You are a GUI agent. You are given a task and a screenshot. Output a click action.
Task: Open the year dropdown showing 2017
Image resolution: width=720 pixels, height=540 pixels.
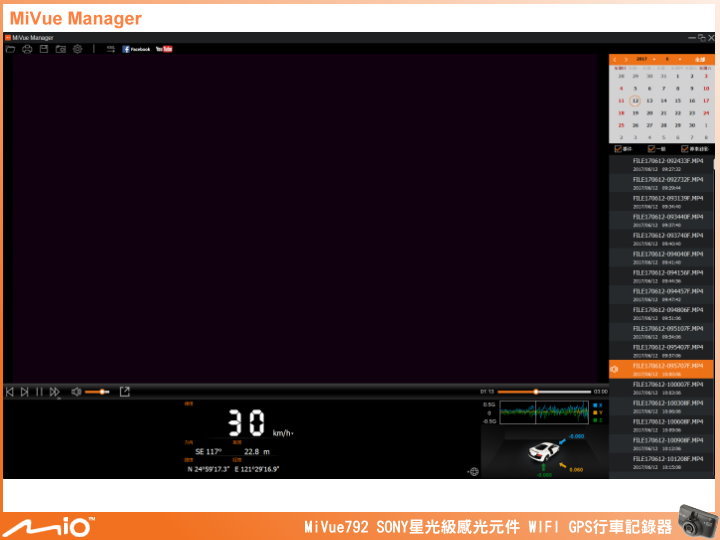pyautogui.click(x=646, y=59)
